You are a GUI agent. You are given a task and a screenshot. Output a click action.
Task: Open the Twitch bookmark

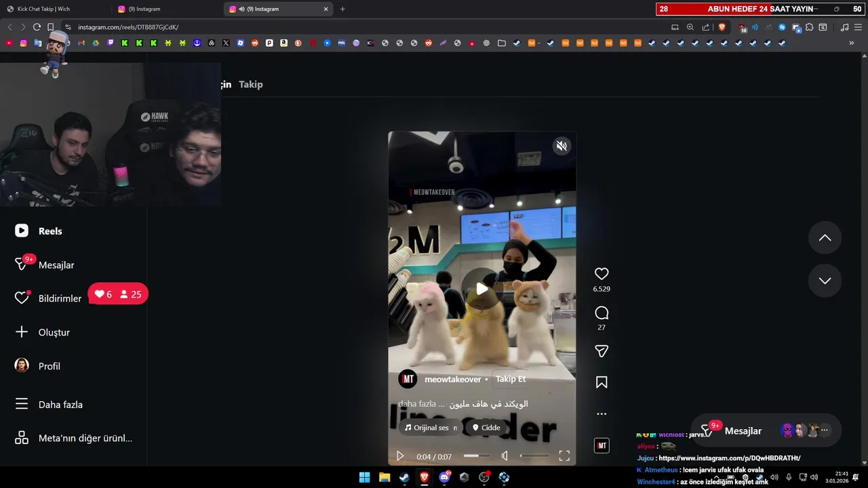coord(111,43)
